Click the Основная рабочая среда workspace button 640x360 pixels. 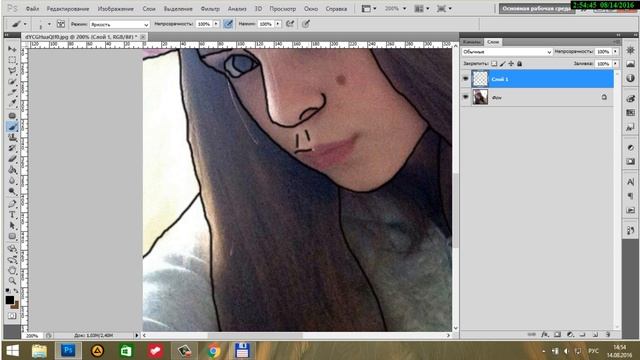536,8
